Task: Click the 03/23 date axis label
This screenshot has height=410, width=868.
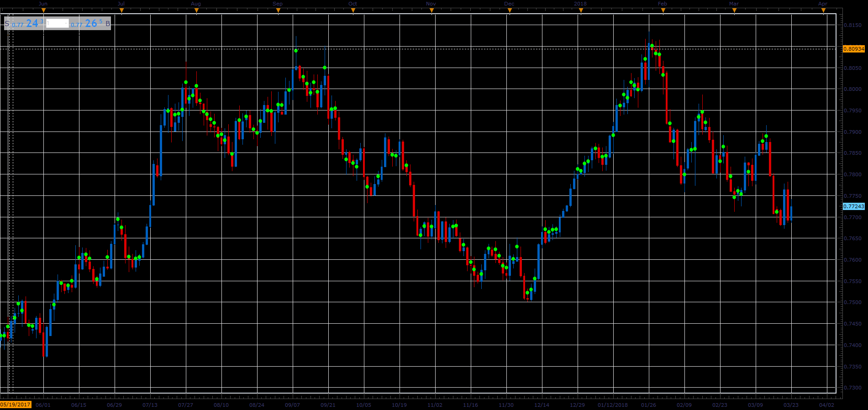Action: coord(791,405)
